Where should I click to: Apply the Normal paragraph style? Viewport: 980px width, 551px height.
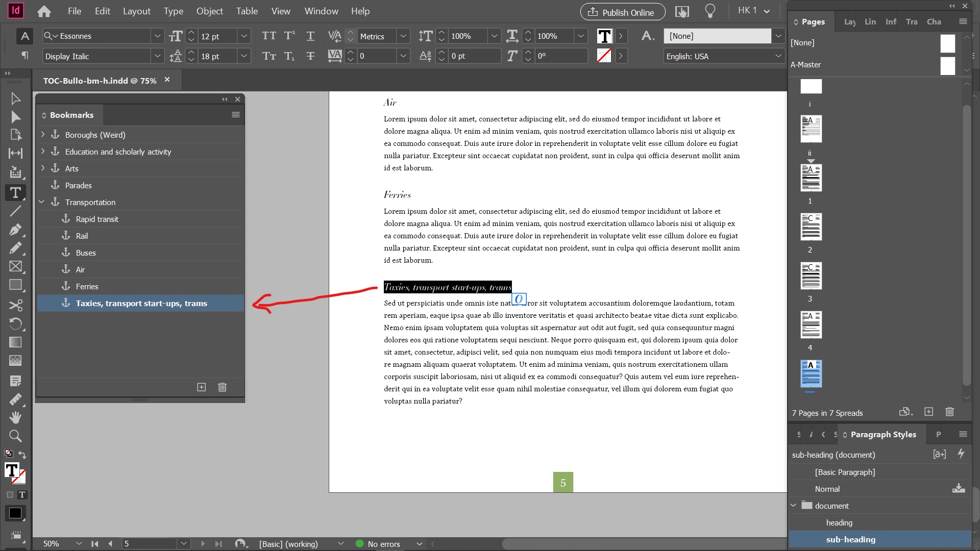(828, 489)
